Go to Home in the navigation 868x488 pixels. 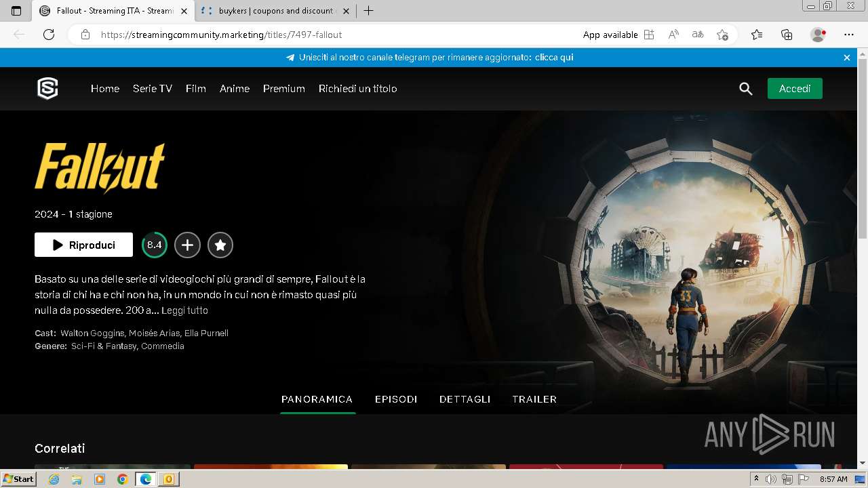pyautogui.click(x=105, y=89)
